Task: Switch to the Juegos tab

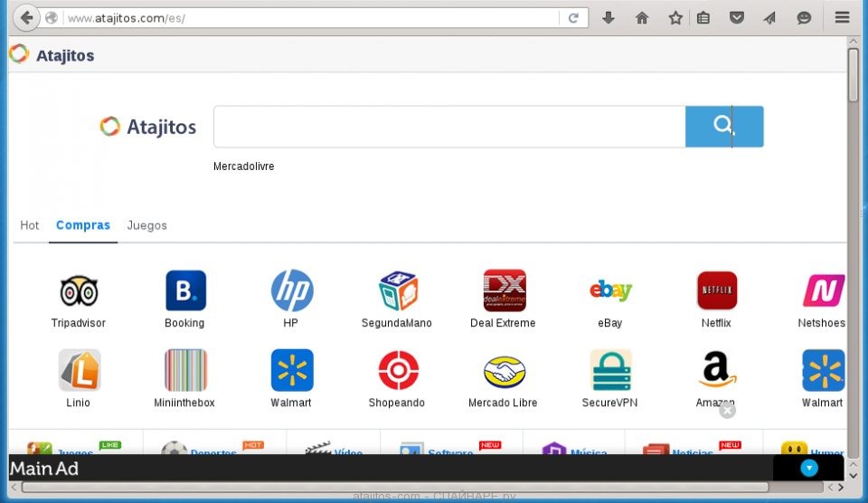Action: (x=146, y=225)
